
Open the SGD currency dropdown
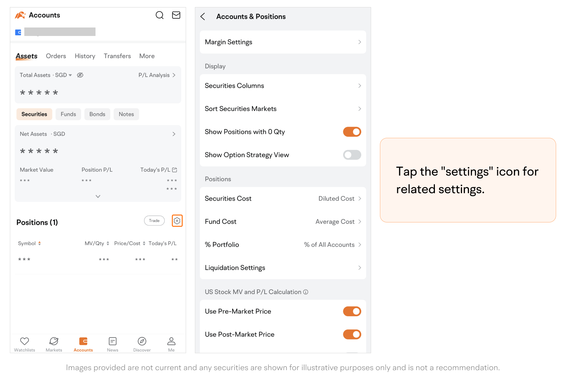[x=64, y=75]
